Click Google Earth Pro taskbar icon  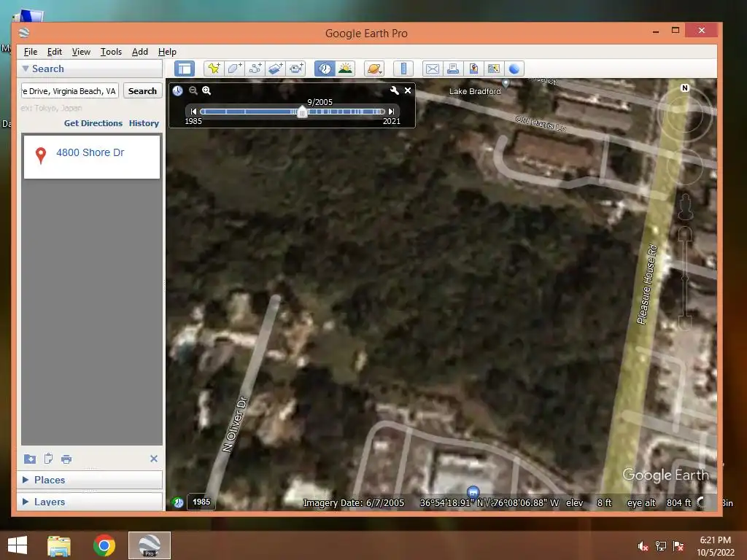pos(150,545)
